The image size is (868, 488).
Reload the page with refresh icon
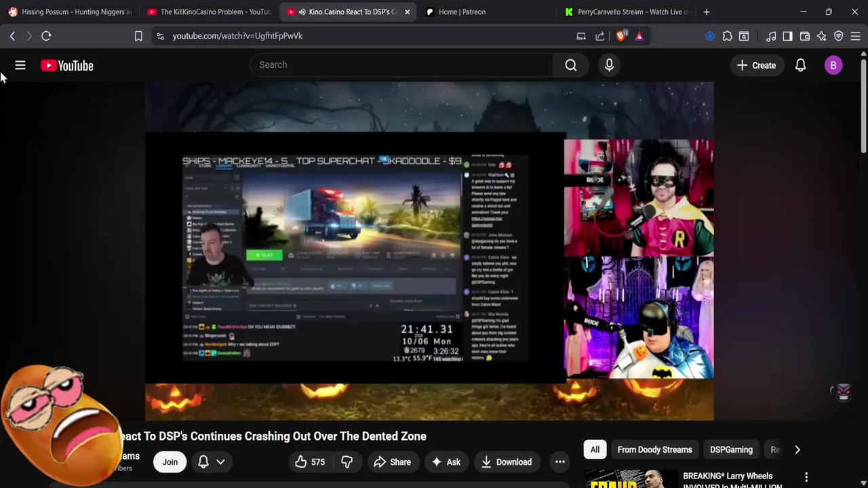point(46,36)
